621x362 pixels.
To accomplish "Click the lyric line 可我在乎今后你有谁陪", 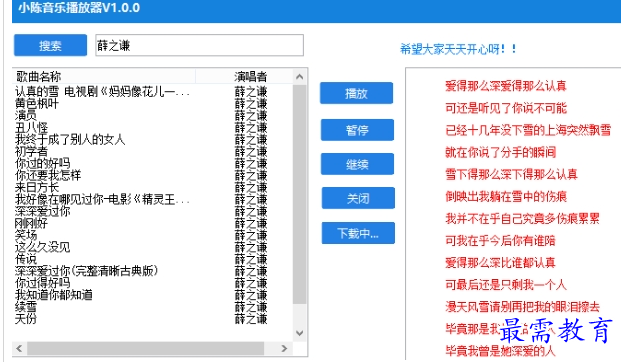I will coord(500,240).
